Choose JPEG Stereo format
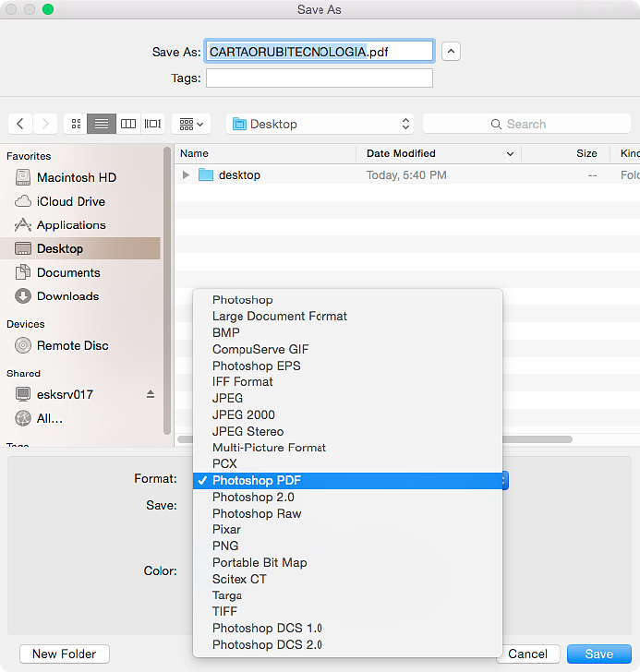This screenshot has width=640, height=672. coord(347,431)
